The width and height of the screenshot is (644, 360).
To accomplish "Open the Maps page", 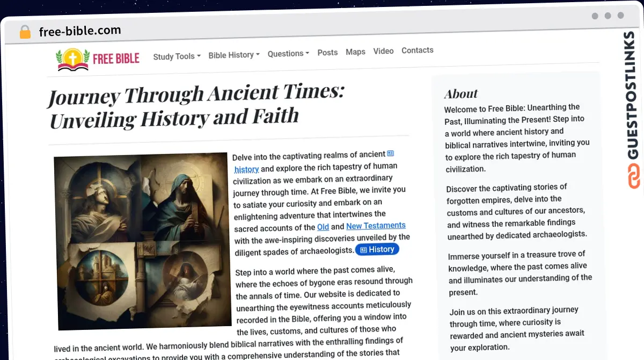I will 355,52.
